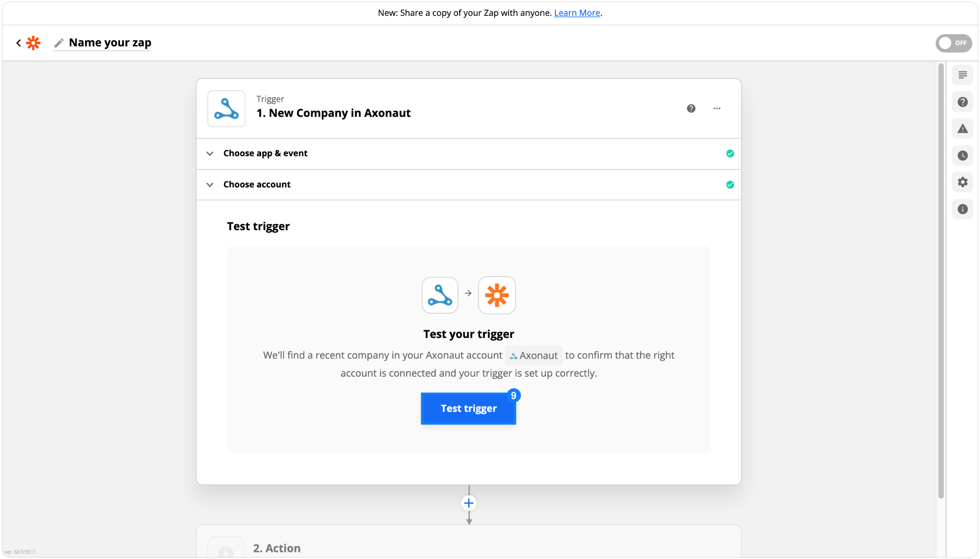
Task: Go back using the left arrow
Action: 19,43
